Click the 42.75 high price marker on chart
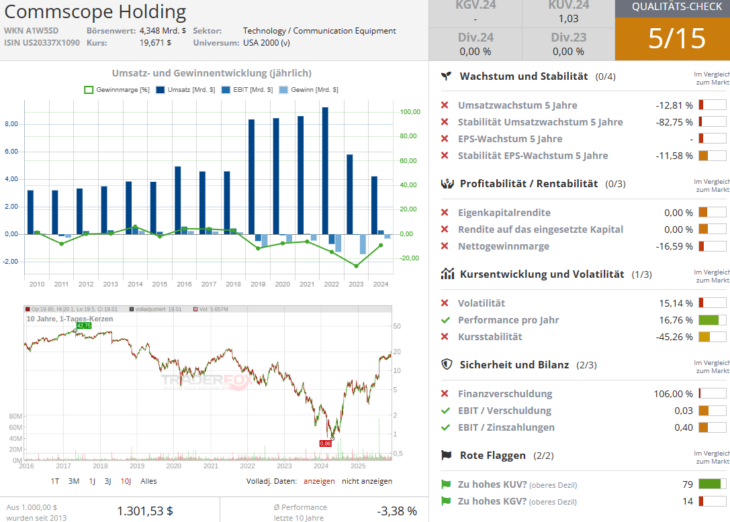Image resolution: width=730 pixels, height=522 pixels. 83,325
